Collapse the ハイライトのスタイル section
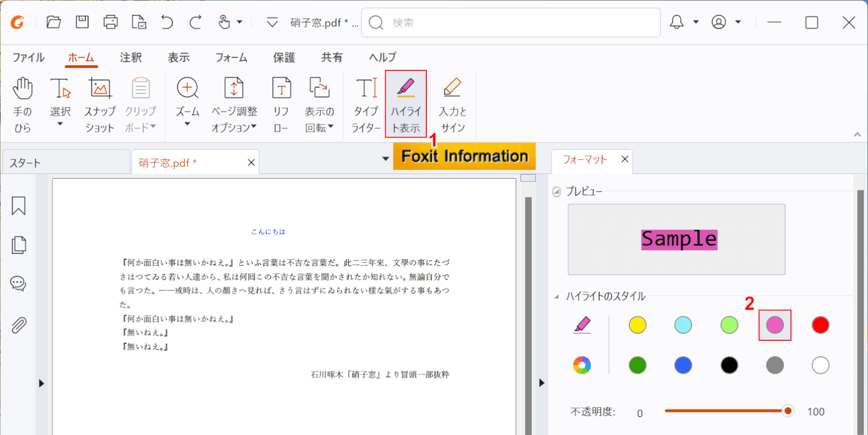Screen dimensions: 868x435 click(x=557, y=296)
